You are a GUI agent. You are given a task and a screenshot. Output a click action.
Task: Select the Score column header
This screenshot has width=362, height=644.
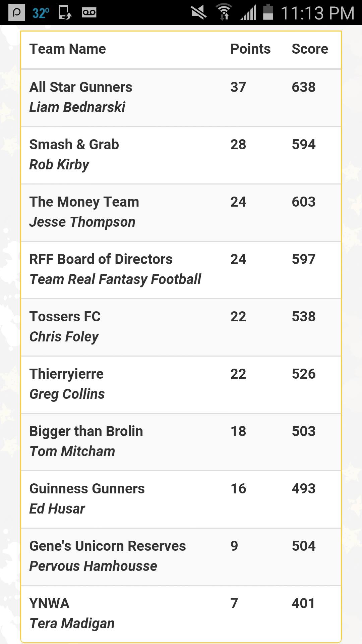pyautogui.click(x=310, y=49)
